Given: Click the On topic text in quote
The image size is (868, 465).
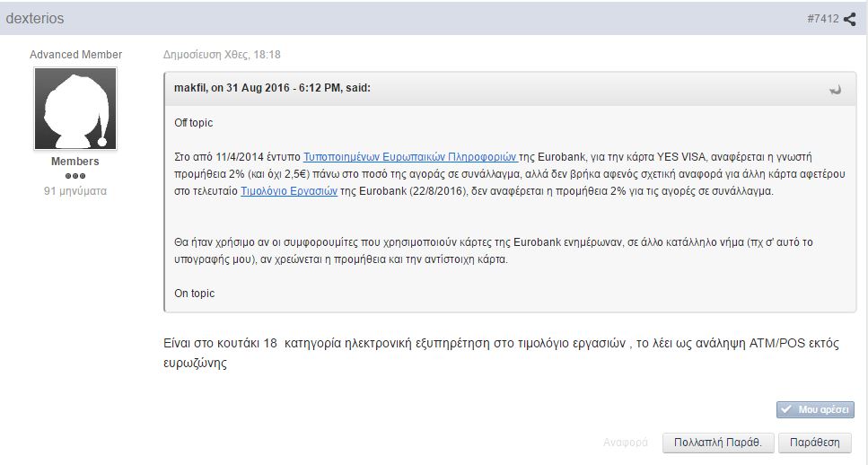Looking at the screenshot, I should point(194,294).
